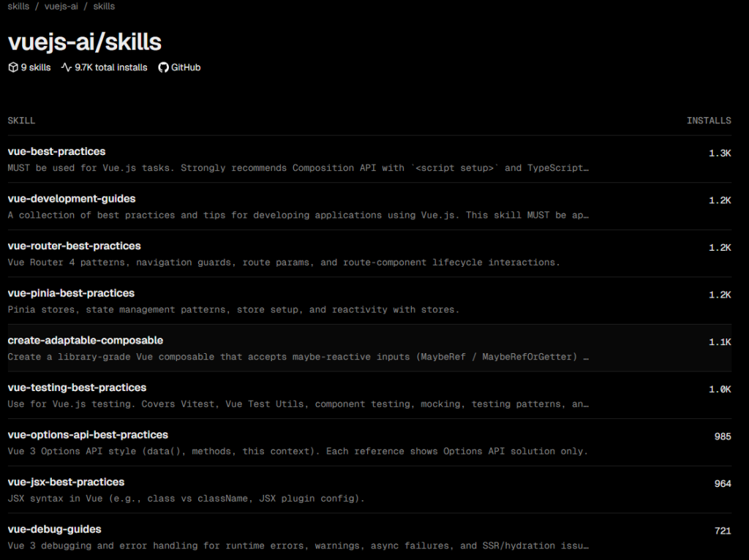Open vue-pinia-best-practices skill
This screenshot has width=749, height=560.
pos(71,293)
